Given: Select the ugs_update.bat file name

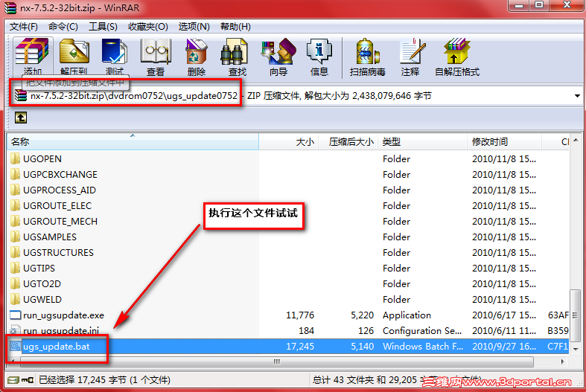Looking at the screenshot, I should (57, 347).
